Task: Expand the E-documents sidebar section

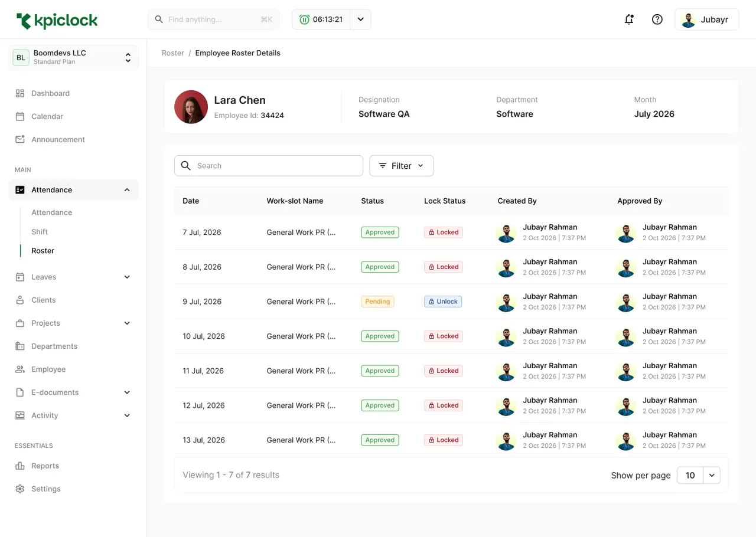Action: click(127, 392)
